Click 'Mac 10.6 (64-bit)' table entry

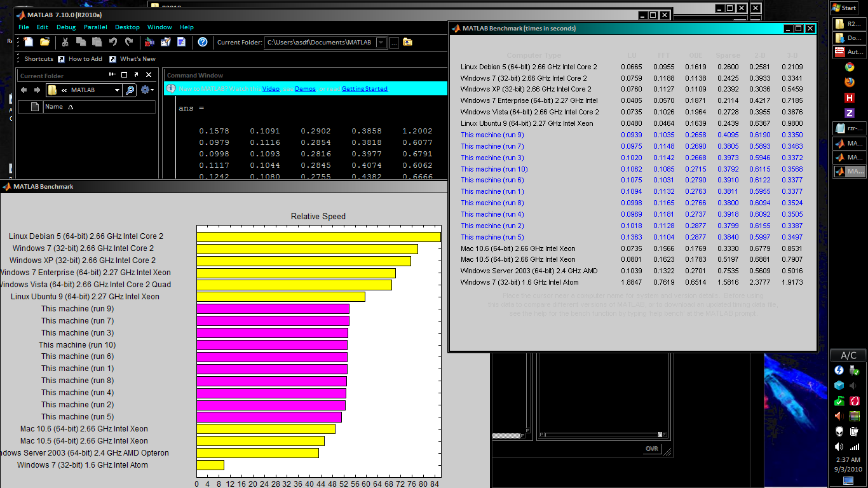(x=518, y=248)
